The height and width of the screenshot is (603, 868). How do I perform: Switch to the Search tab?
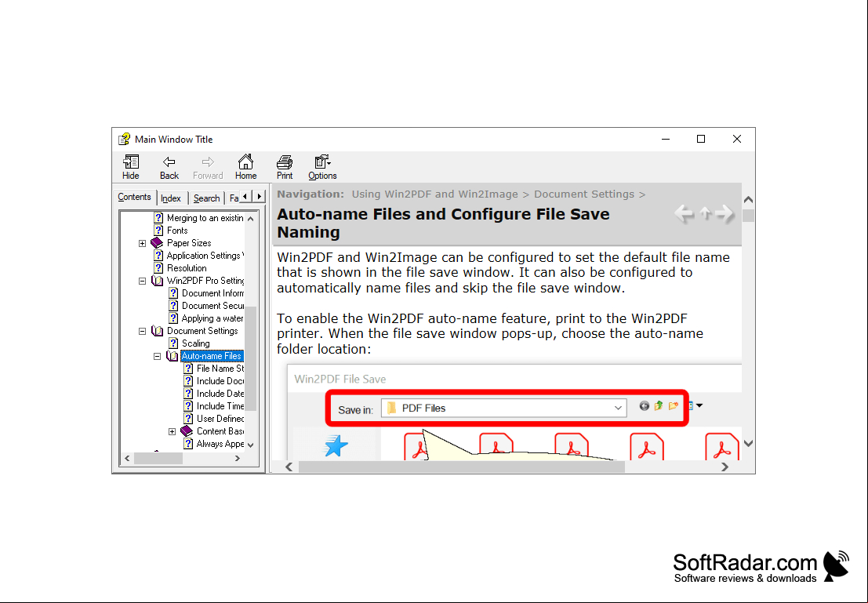[x=206, y=198]
